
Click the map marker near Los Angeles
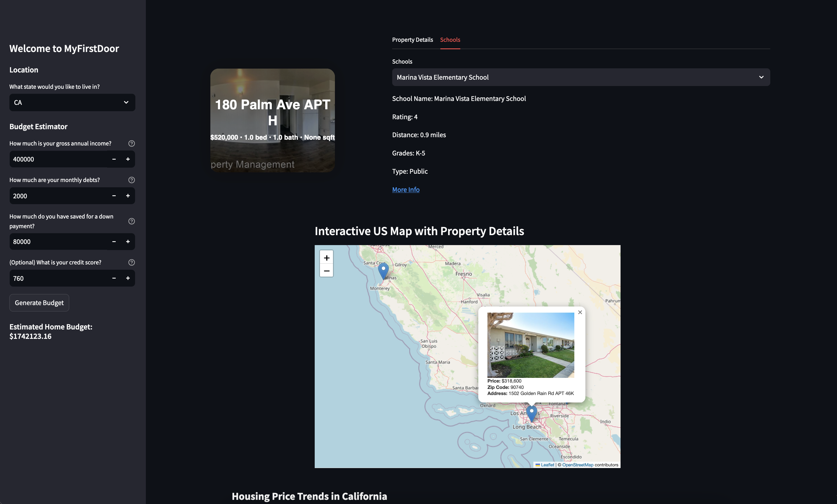pyautogui.click(x=531, y=412)
